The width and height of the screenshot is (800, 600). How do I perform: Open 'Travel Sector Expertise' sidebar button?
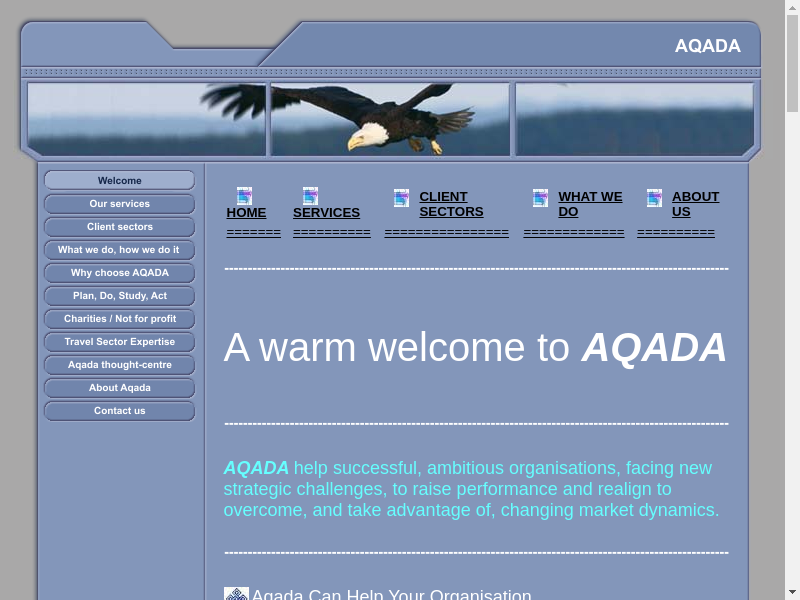pos(119,342)
